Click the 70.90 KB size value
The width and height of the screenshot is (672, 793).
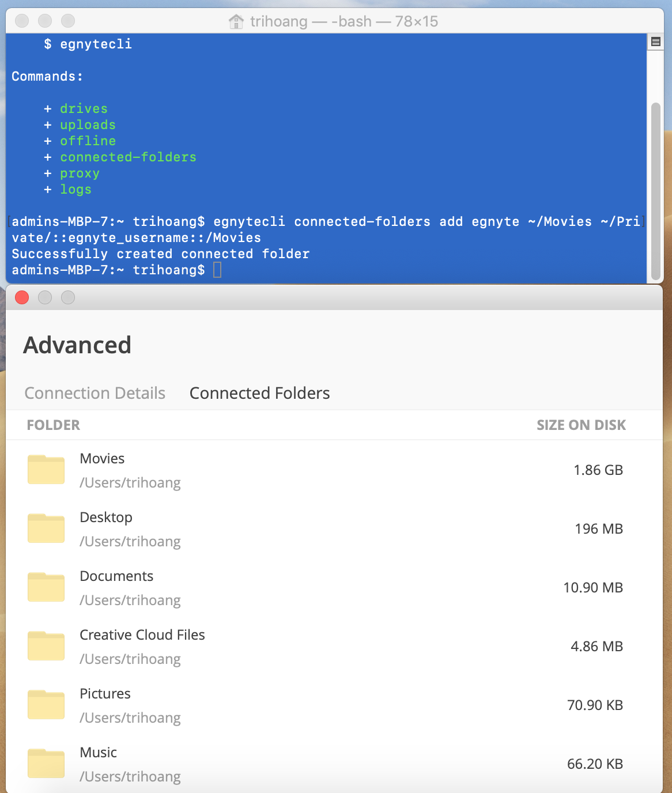pos(595,705)
